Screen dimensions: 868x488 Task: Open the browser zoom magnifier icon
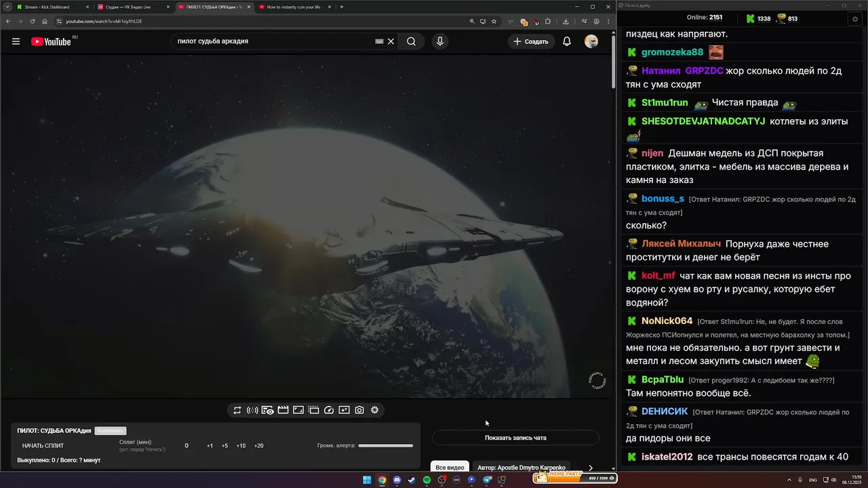tap(472, 21)
